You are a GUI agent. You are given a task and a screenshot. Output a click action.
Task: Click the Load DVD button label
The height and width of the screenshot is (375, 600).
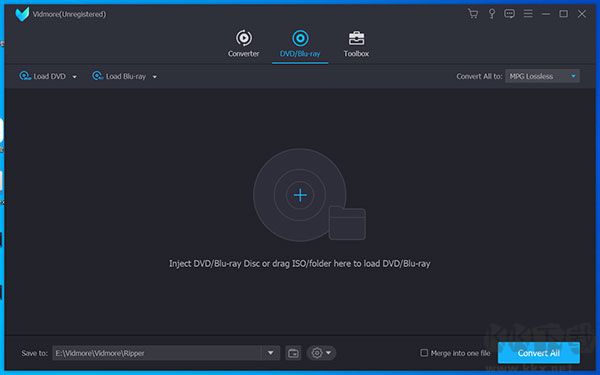[49, 77]
